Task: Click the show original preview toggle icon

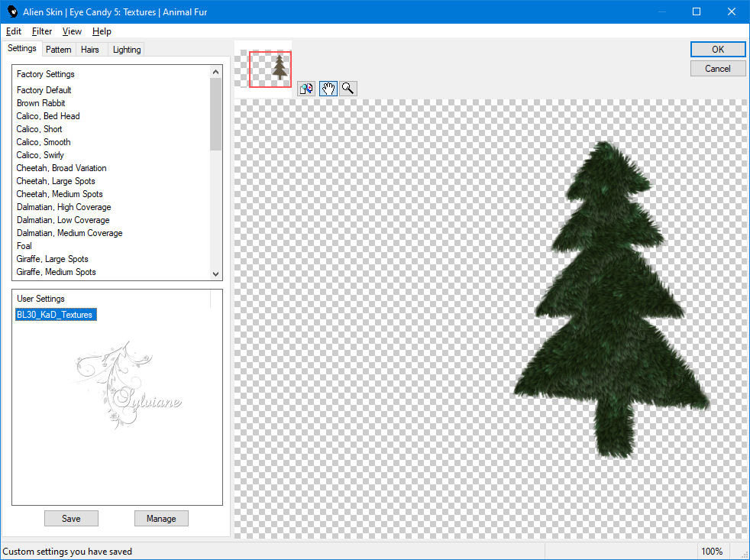Action: coord(306,89)
